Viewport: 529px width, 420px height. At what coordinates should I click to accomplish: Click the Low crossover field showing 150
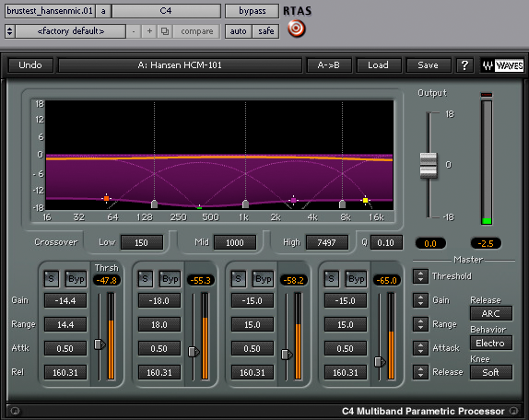(x=142, y=242)
